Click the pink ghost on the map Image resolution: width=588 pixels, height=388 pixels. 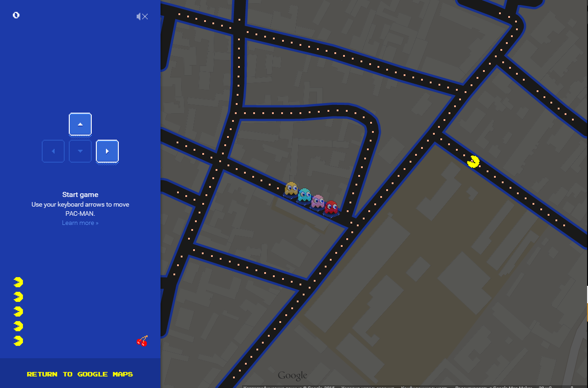(317, 202)
